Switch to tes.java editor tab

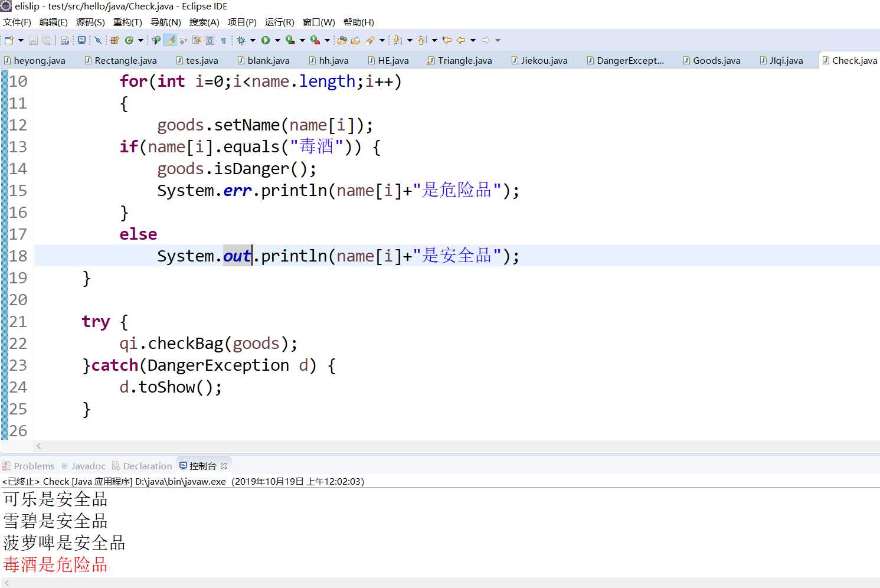coord(197,60)
